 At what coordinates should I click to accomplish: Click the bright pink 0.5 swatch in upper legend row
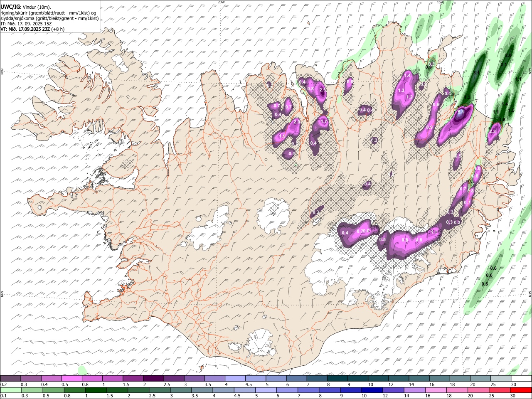pos(72,379)
